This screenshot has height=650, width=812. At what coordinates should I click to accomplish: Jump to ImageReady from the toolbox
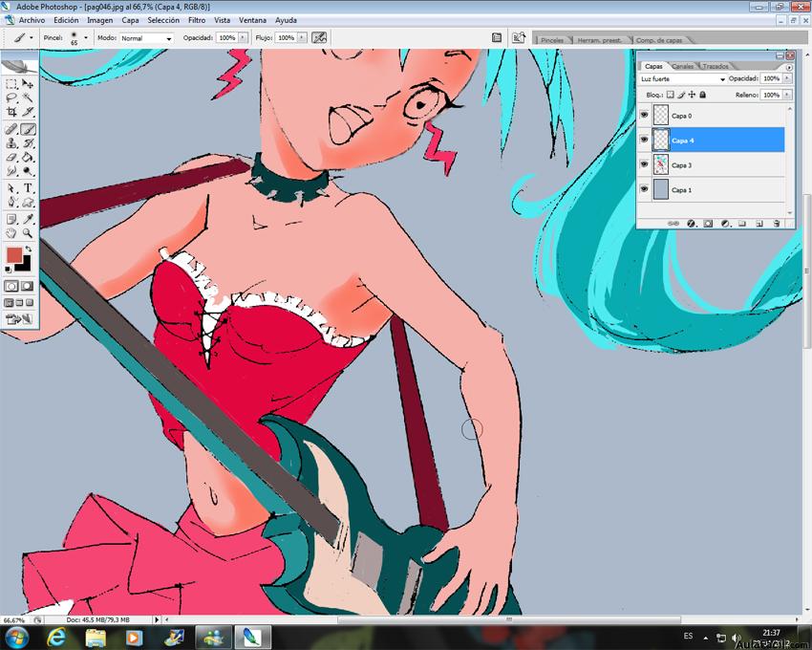coord(19,319)
